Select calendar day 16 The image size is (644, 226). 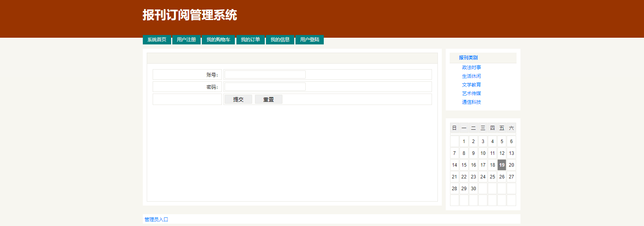click(x=473, y=165)
